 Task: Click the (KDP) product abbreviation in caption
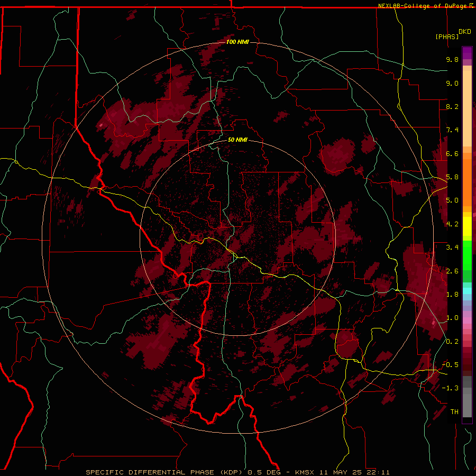click(x=232, y=472)
